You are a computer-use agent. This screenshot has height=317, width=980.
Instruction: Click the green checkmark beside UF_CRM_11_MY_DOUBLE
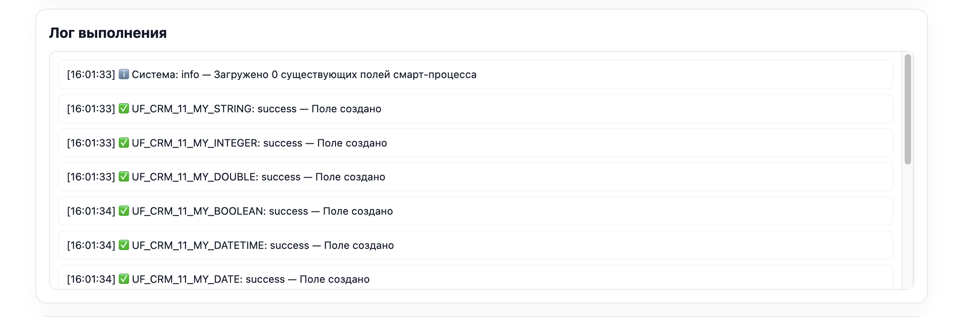(124, 177)
